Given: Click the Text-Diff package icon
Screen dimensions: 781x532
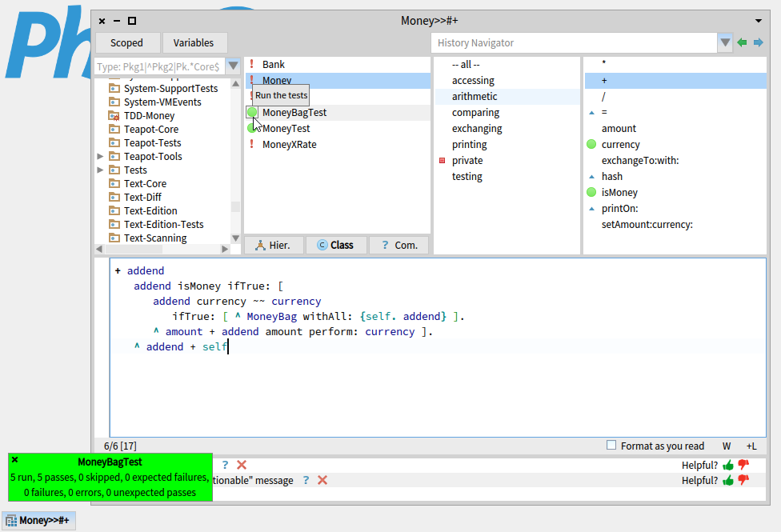Looking at the screenshot, I should pos(114,198).
